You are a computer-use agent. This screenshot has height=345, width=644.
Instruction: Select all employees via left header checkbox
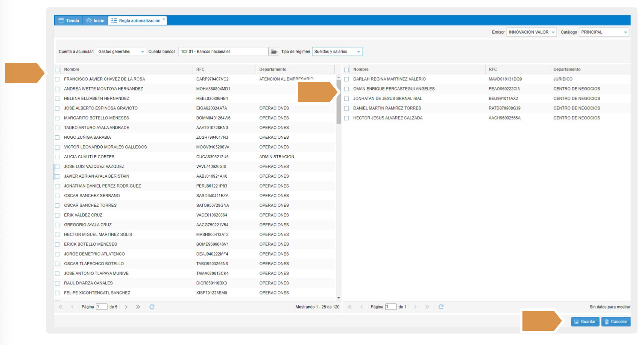(x=57, y=70)
